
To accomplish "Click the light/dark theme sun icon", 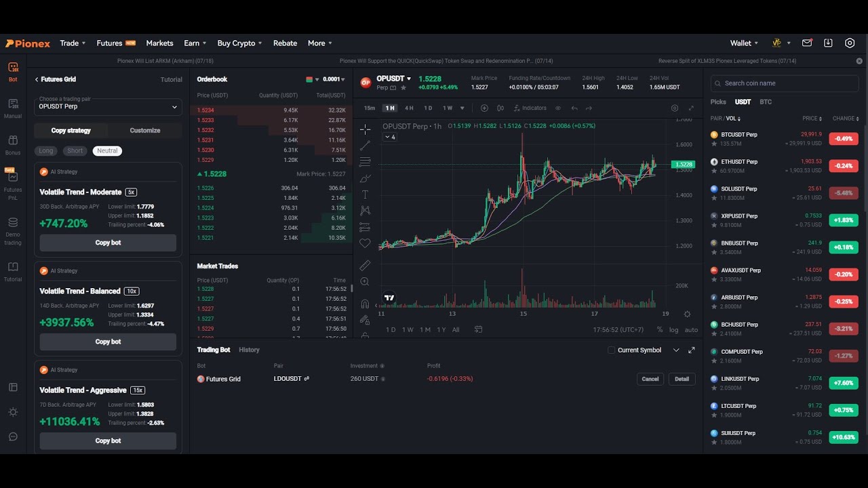I will tap(13, 412).
